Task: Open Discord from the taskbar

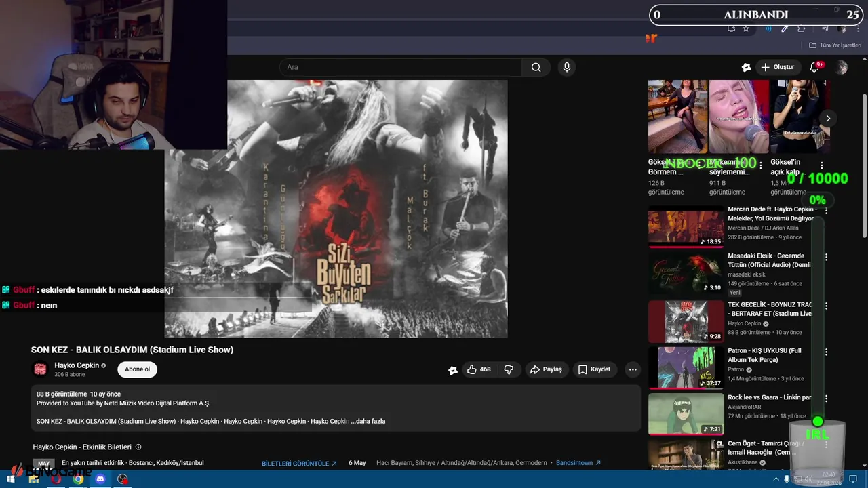Action: coord(100,479)
